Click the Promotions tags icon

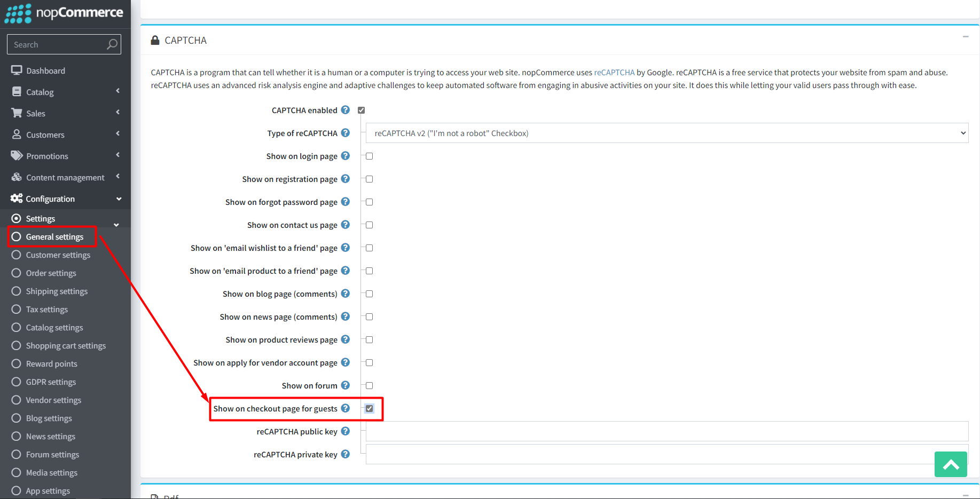pyautogui.click(x=17, y=156)
